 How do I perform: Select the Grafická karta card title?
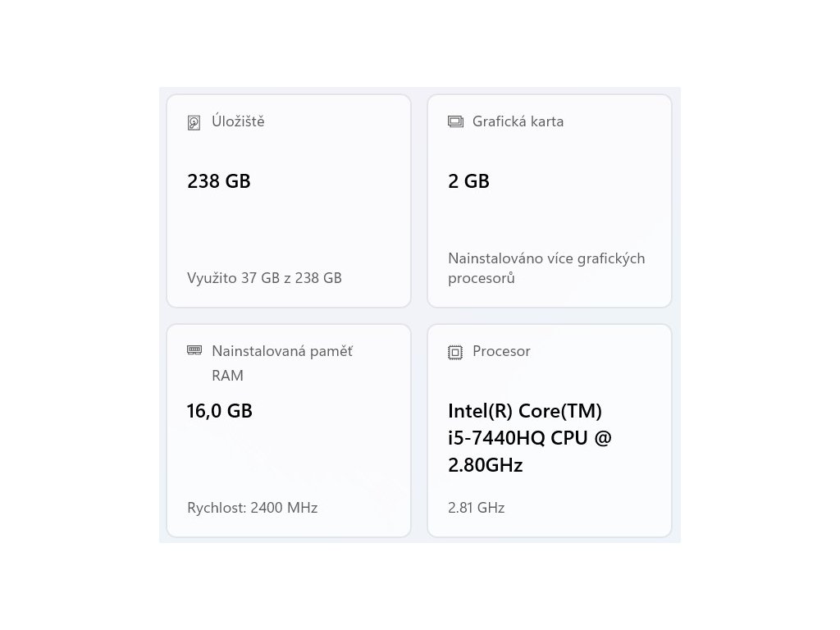(x=518, y=121)
